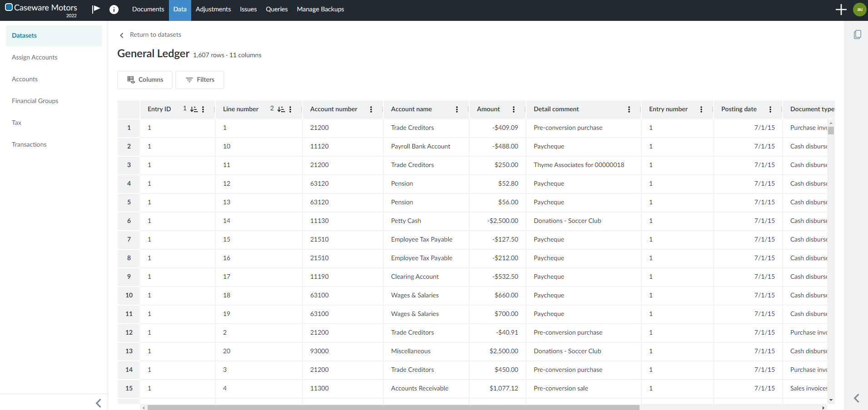Screen dimensions: 868x410
Task: Toggle the Line number sort icon
Action: pos(281,109)
